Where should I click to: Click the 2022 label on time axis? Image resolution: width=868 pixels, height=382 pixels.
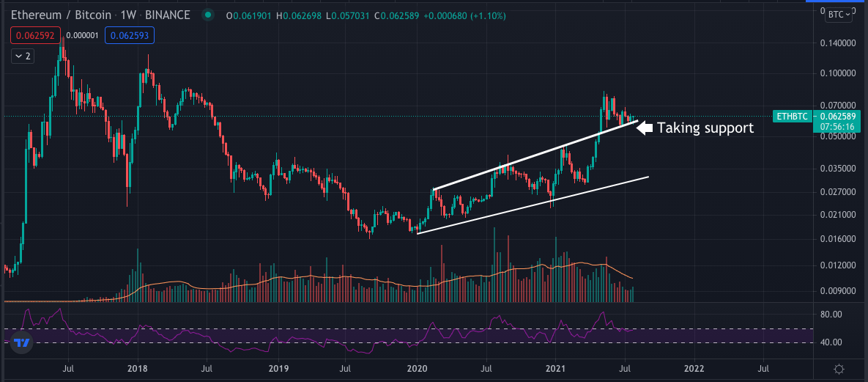(694, 368)
